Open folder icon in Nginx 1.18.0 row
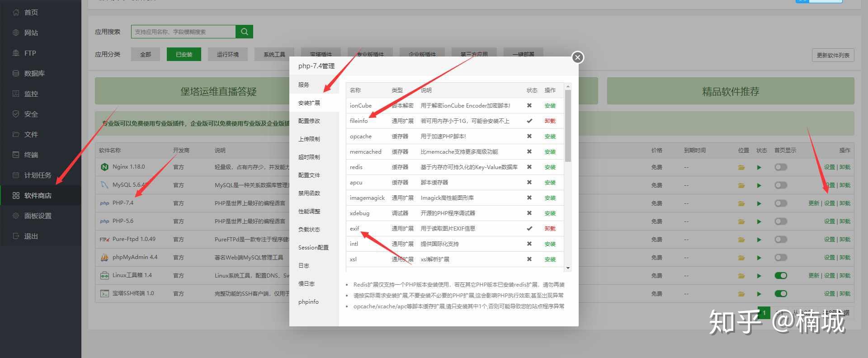This screenshot has width=868, height=358. [741, 167]
